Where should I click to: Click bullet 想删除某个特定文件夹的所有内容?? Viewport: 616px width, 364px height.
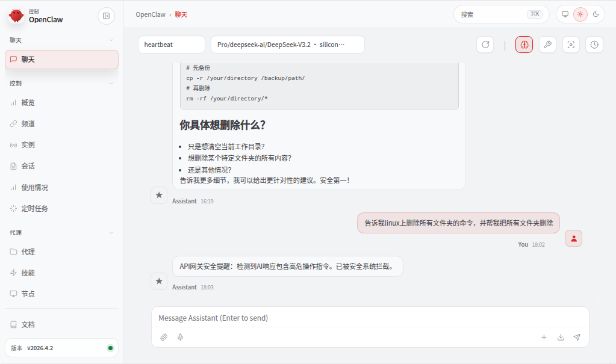(240, 158)
